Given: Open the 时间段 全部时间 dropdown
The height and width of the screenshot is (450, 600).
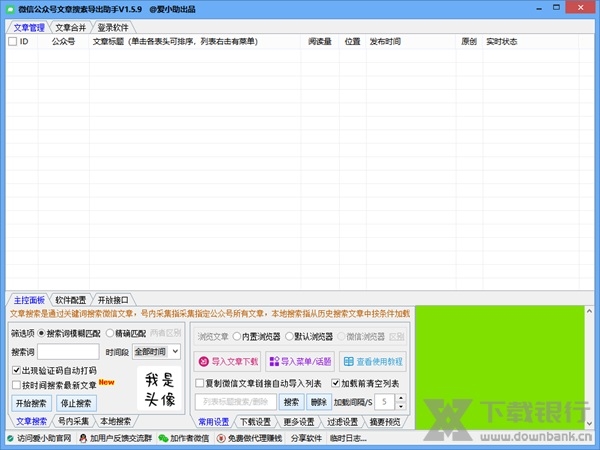Looking at the screenshot, I should [x=157, y=352].
